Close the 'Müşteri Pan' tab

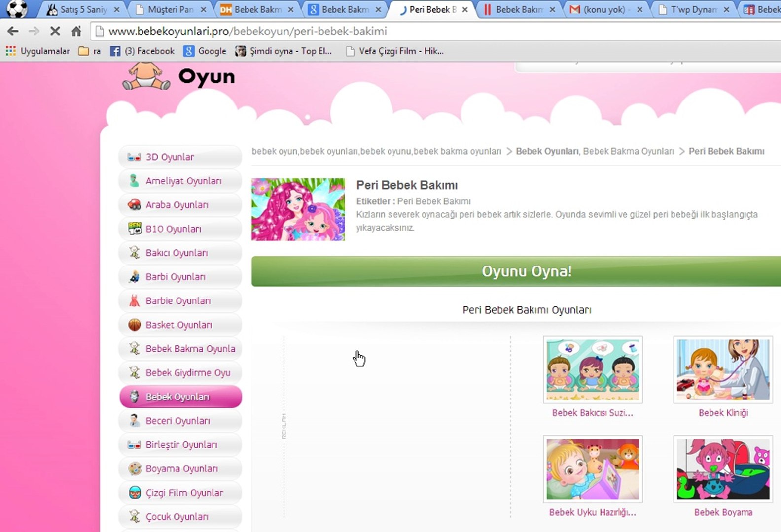(204, 9)
